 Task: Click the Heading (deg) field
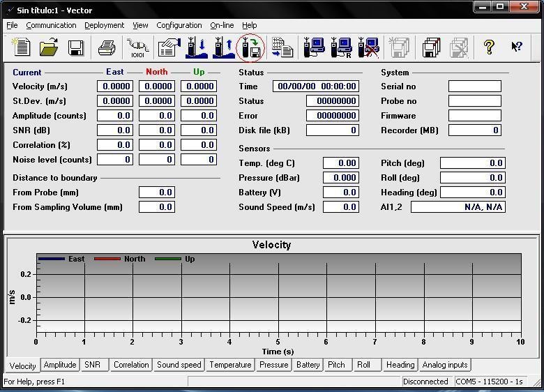coord(473,193)
